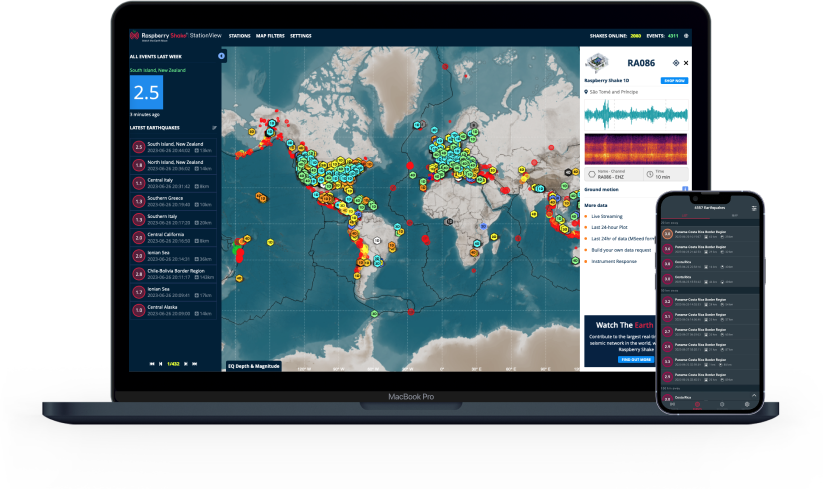Screen dimensions: 823x489
Task: Collapse the events sidebar with the round arrow
Action: click(x=221, y=56)
